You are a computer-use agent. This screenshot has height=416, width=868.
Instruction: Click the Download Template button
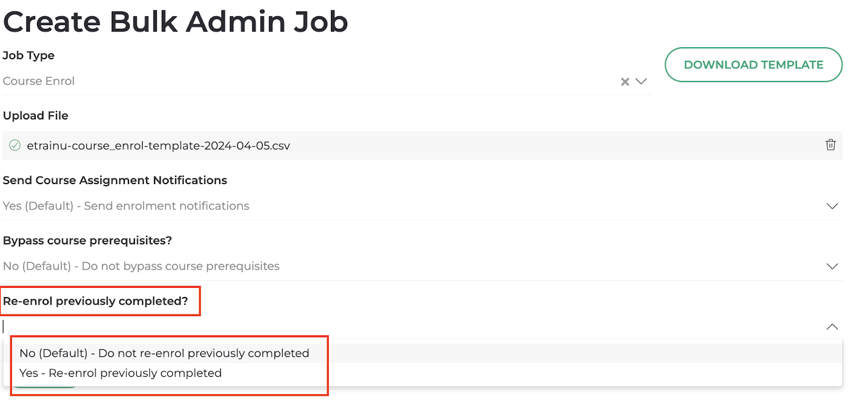coord(754,65)
